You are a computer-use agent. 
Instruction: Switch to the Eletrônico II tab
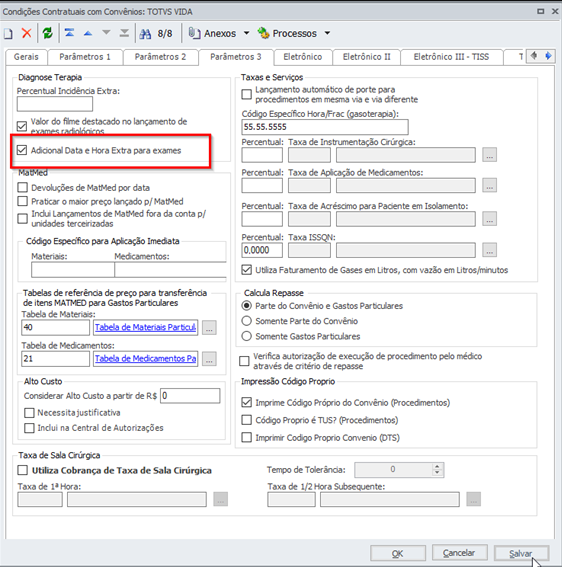[x=366, y=57]
